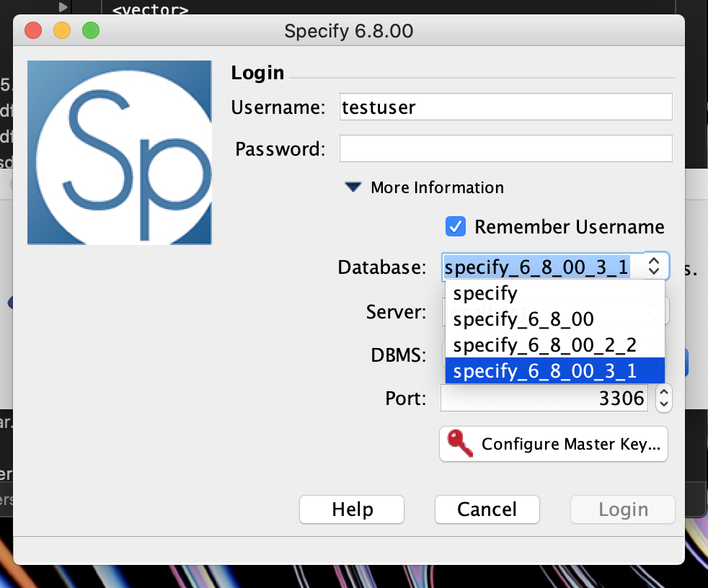Click the Specify Sp logo image

119,151
